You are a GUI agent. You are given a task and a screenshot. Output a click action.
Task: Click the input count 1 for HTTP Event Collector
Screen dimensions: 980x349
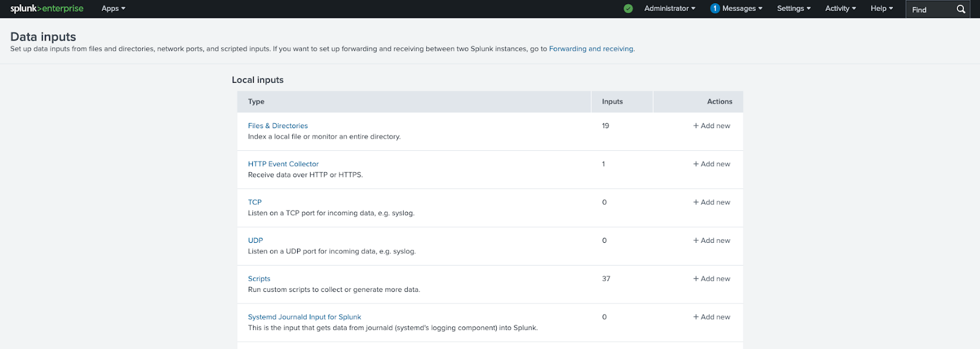click(603, 164)
